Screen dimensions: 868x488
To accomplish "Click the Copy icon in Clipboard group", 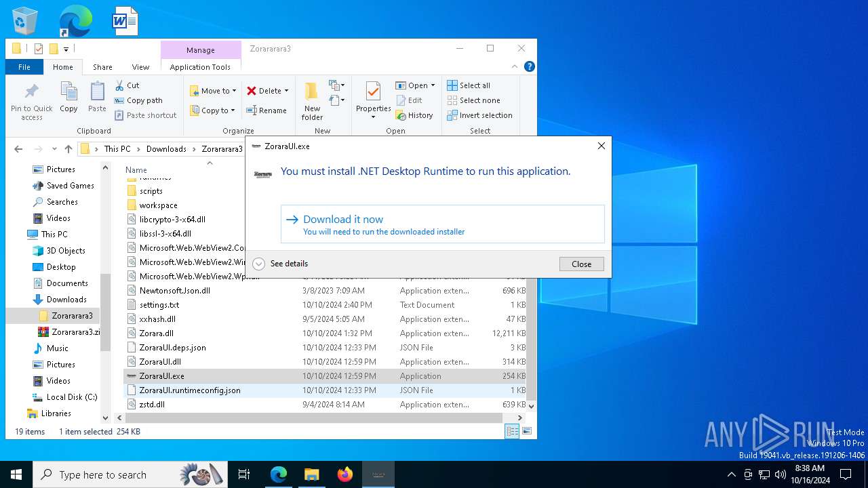I will pyautogui.click(x=68, y=91).
